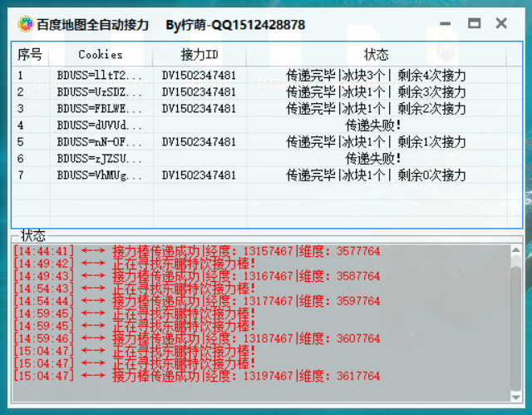Select row 1 with BDUSS=lltT2...
Screen dimensions: 532x415
[267, 75]
